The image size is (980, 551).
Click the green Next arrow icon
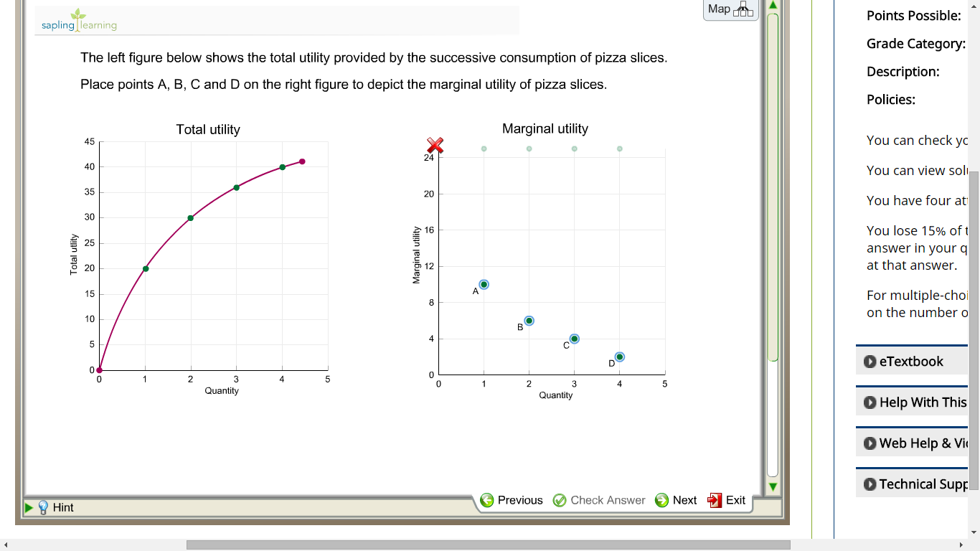click(x=661, y=500)
